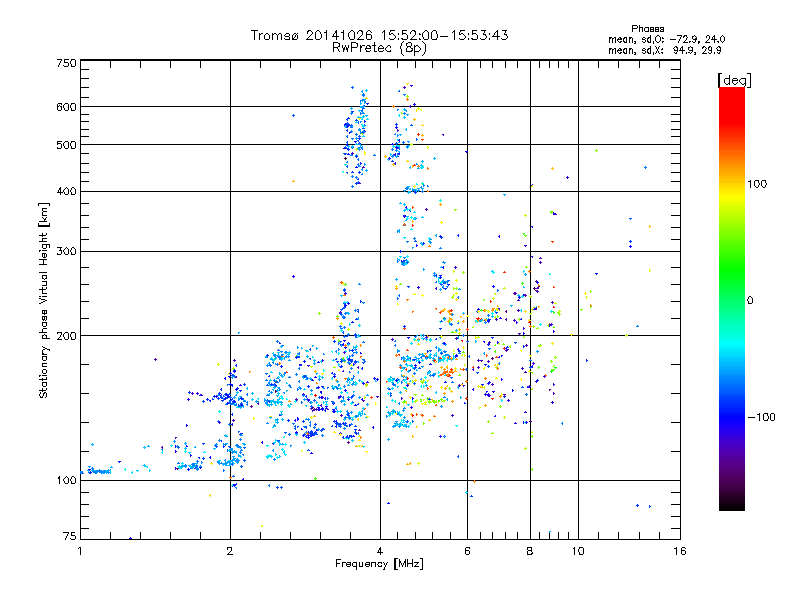This screenshot has height=600, width=800.
Task: Click colorbar tick label '-100'
Action: pyautogui.click(x=761, y=417)
